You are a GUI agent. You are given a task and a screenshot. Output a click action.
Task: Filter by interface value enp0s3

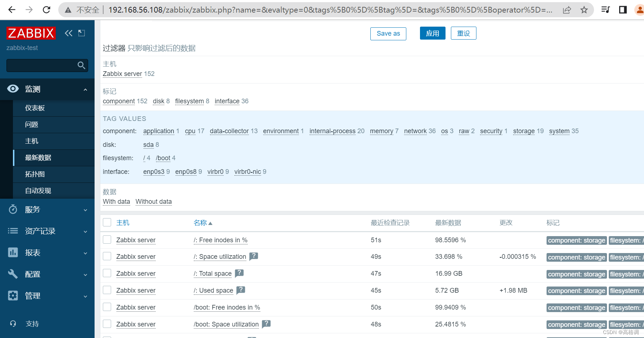(154, 172)
